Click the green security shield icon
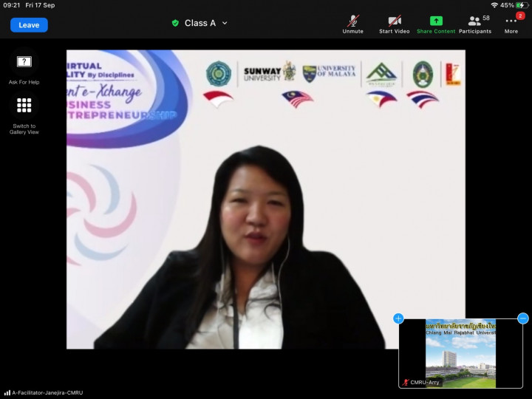The width and height of the screenshot is (532, 399). tap(175, 23)
